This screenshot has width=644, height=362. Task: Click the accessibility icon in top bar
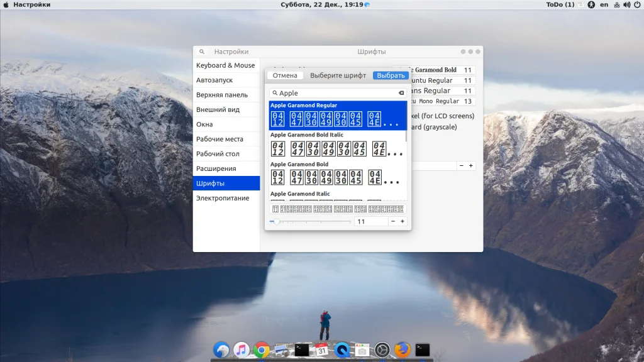[x=591, y=4]
